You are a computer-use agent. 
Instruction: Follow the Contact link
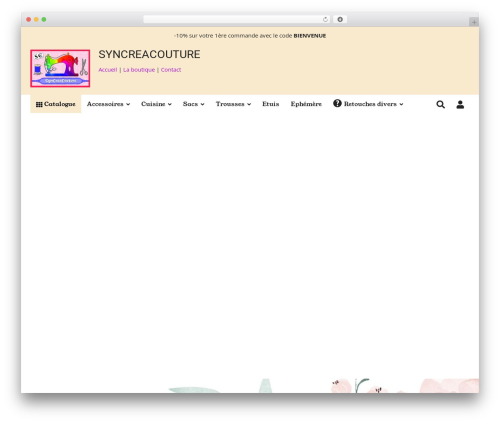click(171, 70)
